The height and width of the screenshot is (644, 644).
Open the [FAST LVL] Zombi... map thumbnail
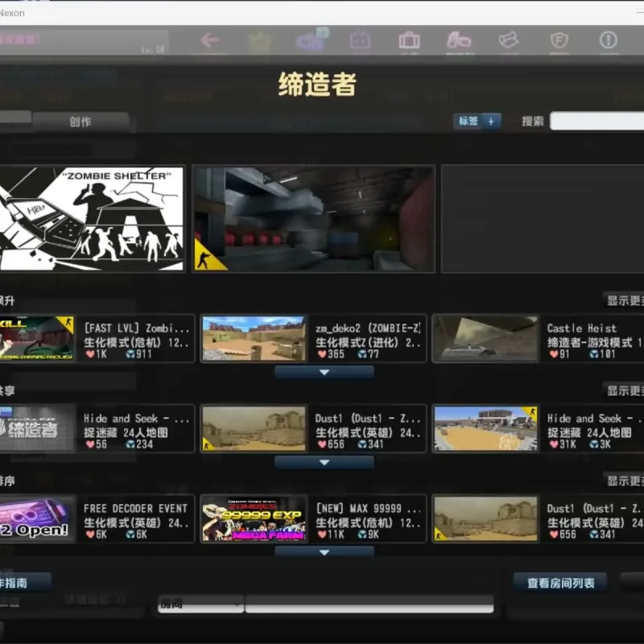[x=37, y=338]
